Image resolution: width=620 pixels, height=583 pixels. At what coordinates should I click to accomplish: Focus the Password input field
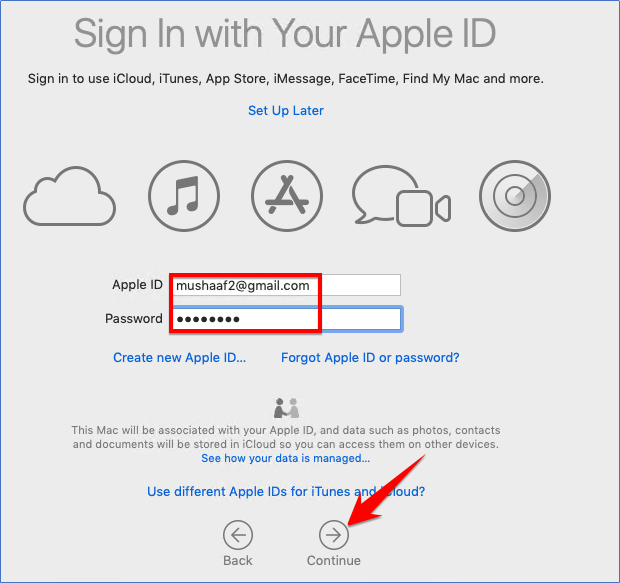tap(287, 319)
